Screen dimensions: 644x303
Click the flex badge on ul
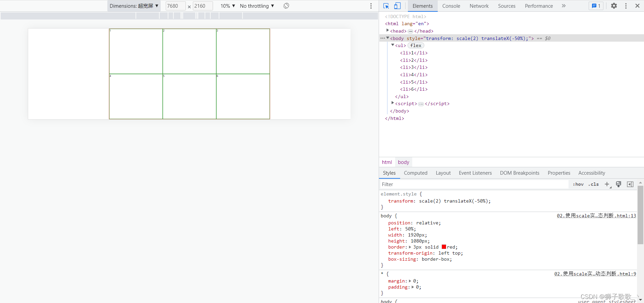(x=416, y=45)
